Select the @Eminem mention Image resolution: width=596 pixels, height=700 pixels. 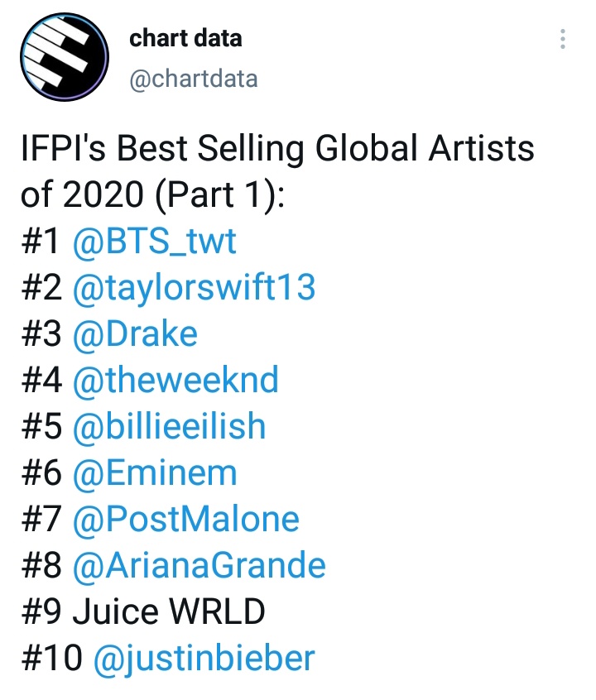coord(155,472)
